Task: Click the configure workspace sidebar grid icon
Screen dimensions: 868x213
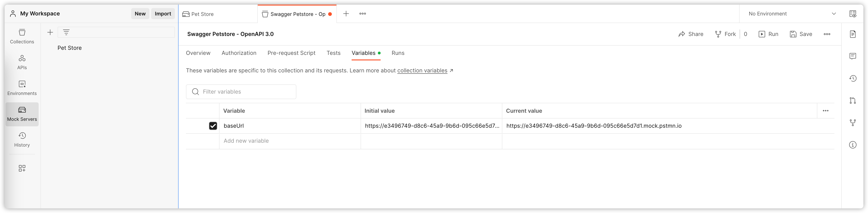Action: 22,168
